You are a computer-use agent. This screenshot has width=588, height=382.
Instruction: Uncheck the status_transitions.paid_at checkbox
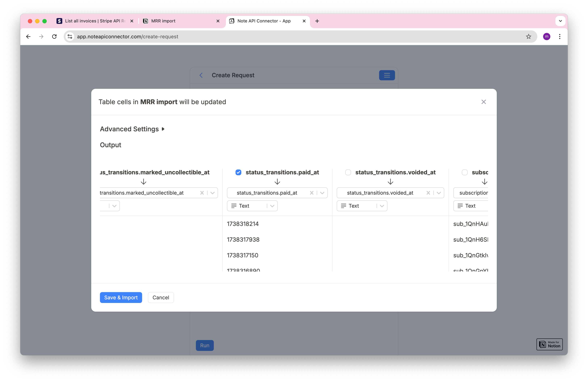[x=238, y=172]
